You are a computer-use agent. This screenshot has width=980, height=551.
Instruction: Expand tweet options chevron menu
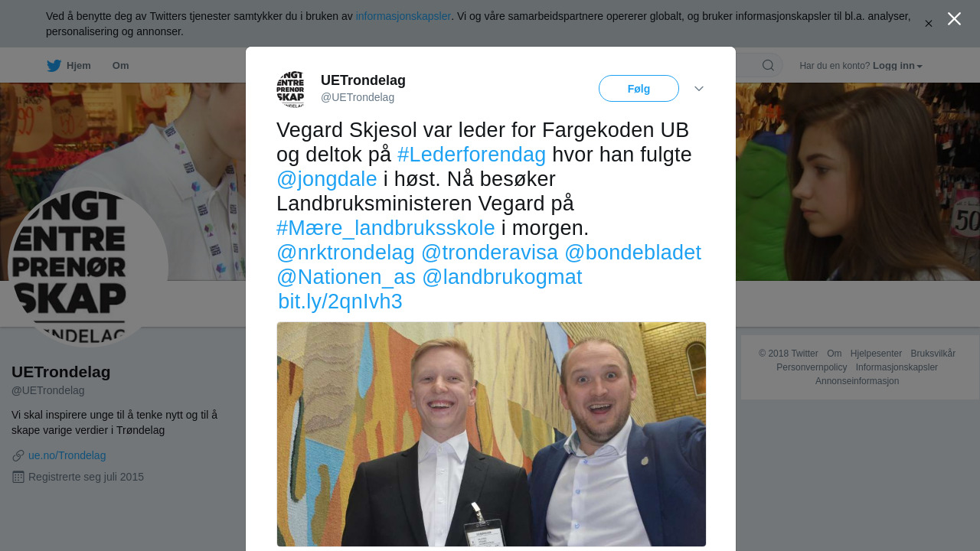pos(699,89)
